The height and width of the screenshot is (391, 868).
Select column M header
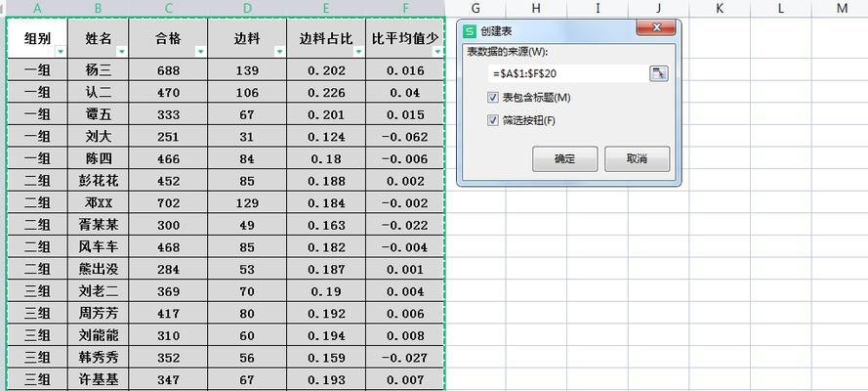(842, 8)
